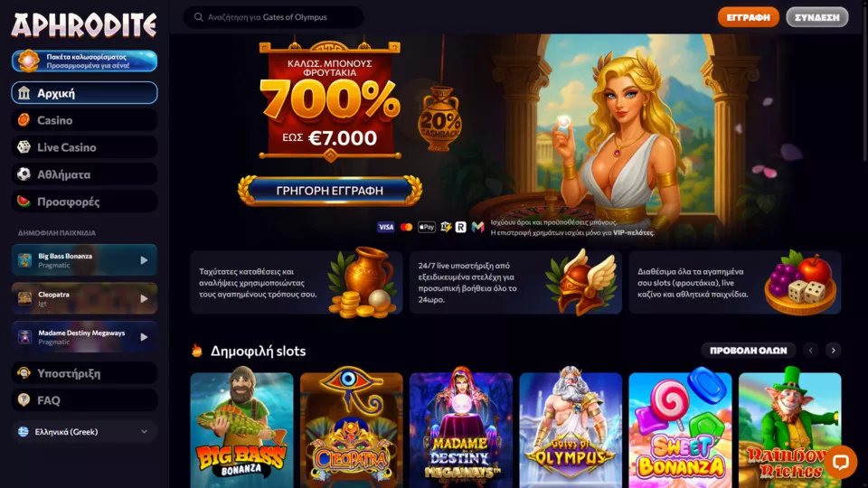Click Madame Destiny Megaways play arrow
Image resolution: width=868 pixels, height=488 pixels.
[x=144, y=337]
